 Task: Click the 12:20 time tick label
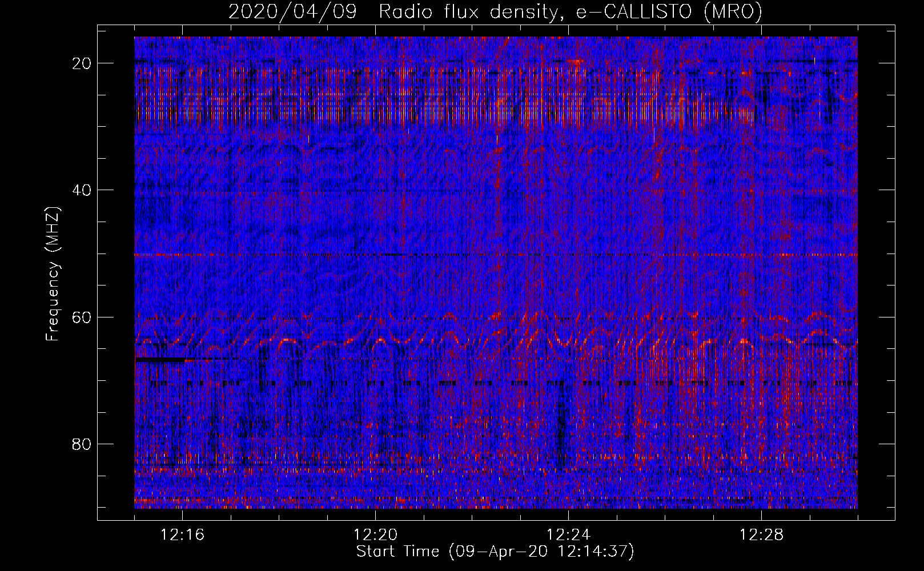pos(375,535)
